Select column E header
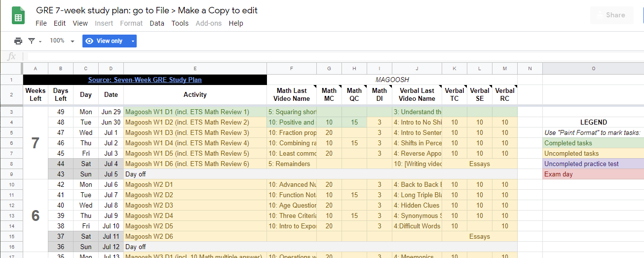The image size is (644, 258). [x=195, y=68]
